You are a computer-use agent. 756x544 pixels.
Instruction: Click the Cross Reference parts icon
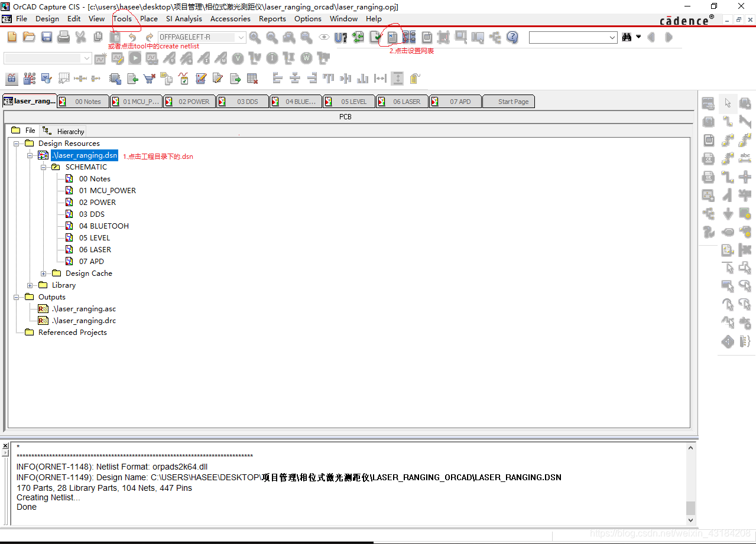click(x=410, y=37)
